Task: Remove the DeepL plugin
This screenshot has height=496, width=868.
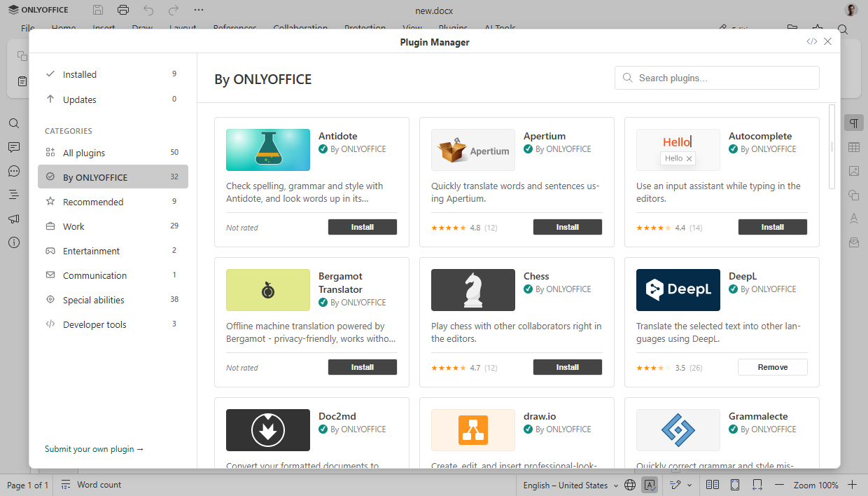Action: (773, 367)
